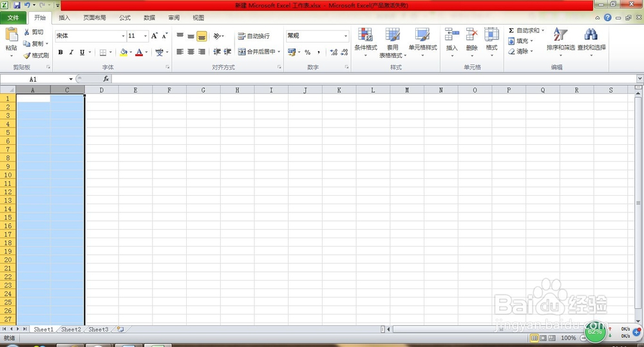The image size is (644, 347).
Task: Click the text Orientation icon
Action: pos(217,36)
